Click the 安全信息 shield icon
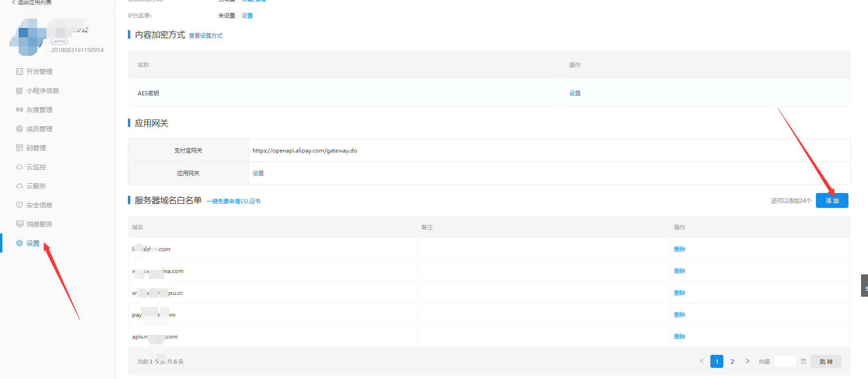This screenshot has width=868, height=379. [20, 205]
